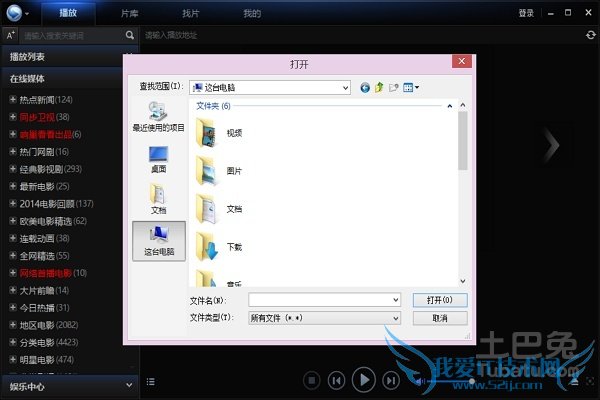The height and width of the screenshot is (400, 600).
Task: Click the search magnifier icon
Action: 130,36
